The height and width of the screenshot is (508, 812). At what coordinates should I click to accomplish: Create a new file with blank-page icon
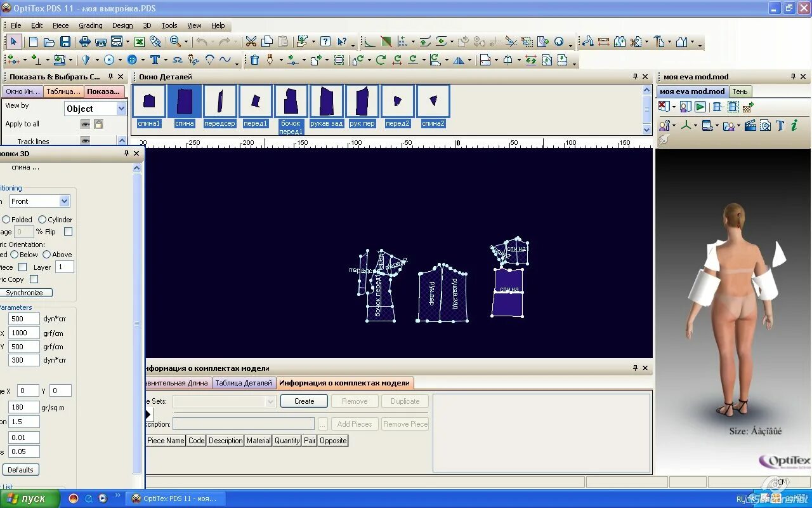coord(34,42)
